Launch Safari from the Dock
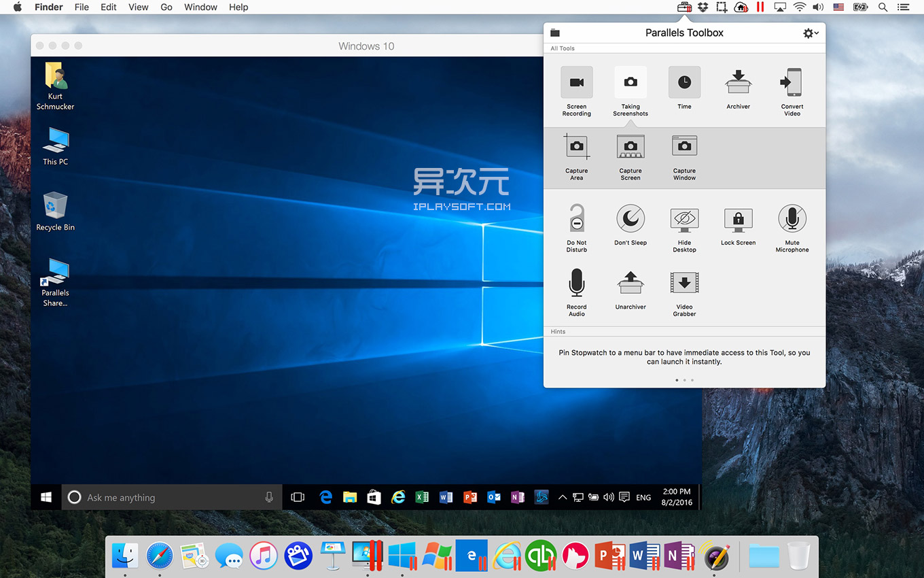Viewport: 924px width, 578px height. click(160, 556)
